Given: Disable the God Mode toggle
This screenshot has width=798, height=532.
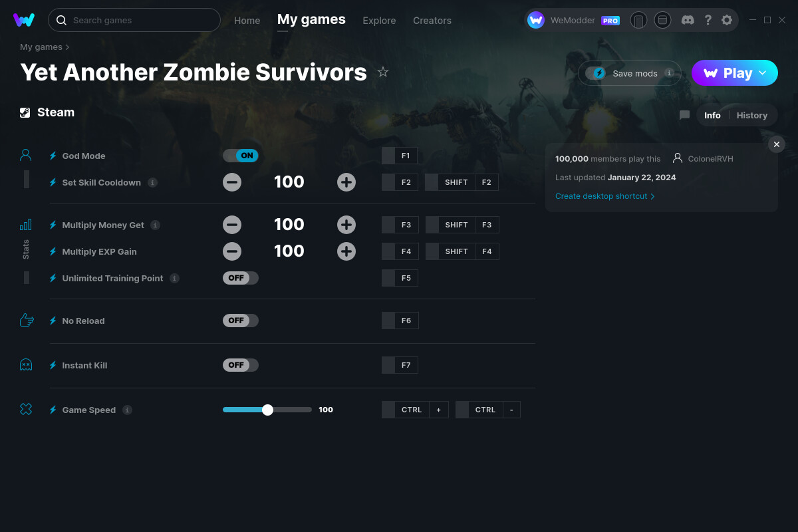Looking at the screenshot, I should pos(241,154).
